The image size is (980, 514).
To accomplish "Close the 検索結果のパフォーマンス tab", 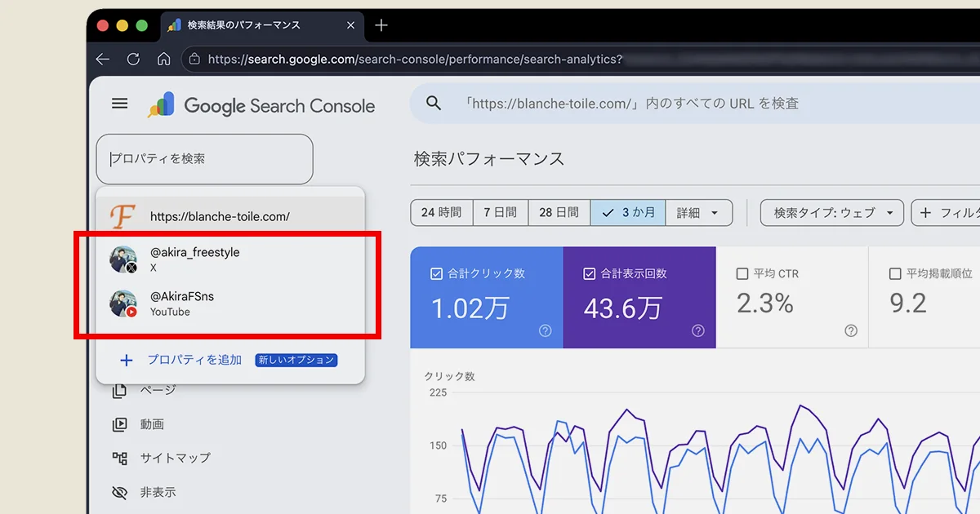I will pos(351,25).
